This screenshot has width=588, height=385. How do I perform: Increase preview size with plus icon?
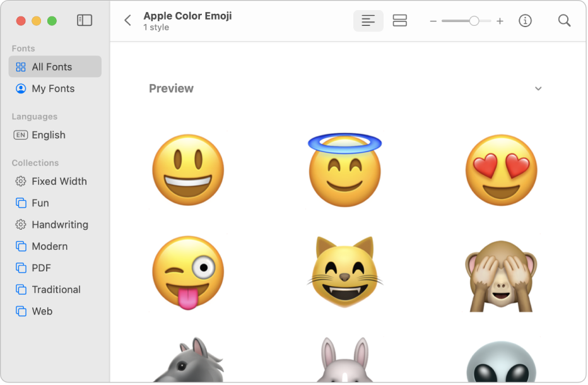pos(500,21)
